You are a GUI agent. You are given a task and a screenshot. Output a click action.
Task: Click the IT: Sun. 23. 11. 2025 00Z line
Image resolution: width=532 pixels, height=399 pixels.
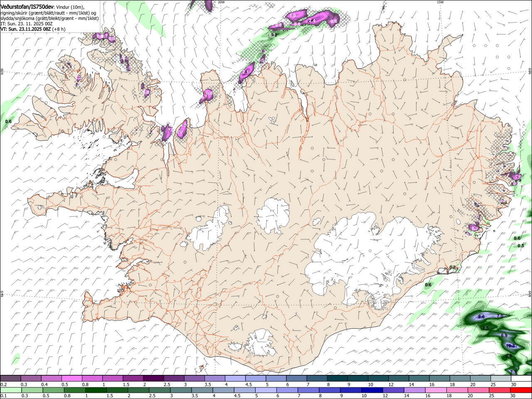[27, 24]
